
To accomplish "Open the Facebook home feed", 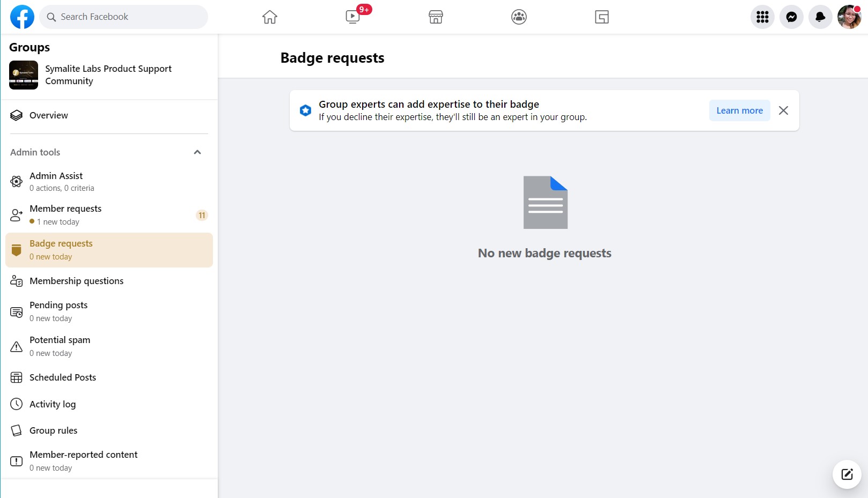I will (x=269, y=17).
